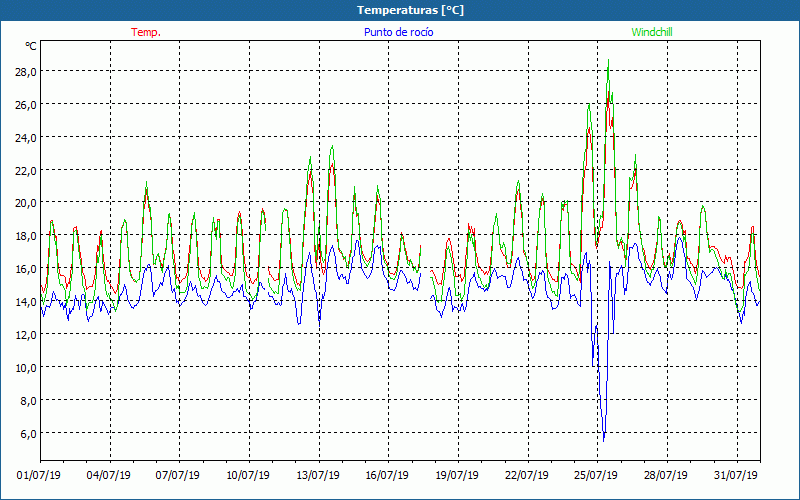800x500 pixels.
Task: Click the 22/07/19 date label
Action: click(x=527, y=475)
